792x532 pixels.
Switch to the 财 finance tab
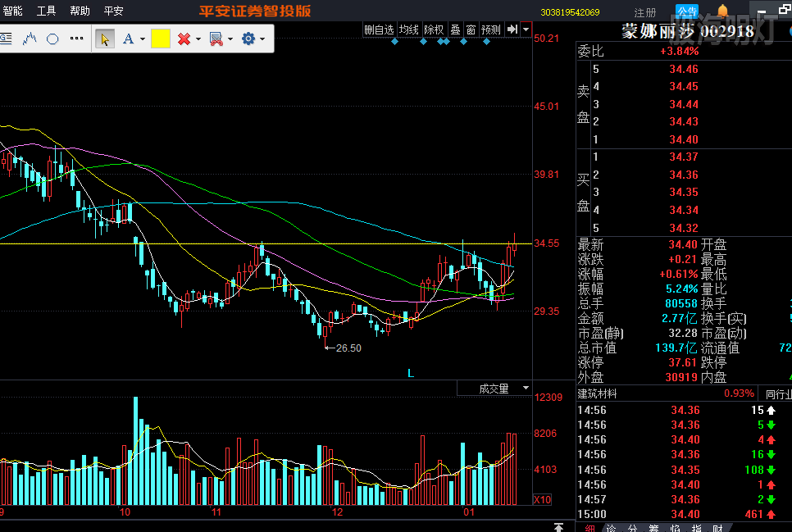717,529
